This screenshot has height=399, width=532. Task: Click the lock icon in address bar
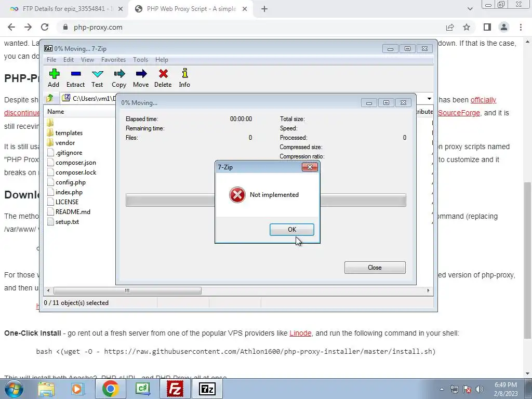coord(65,27)
